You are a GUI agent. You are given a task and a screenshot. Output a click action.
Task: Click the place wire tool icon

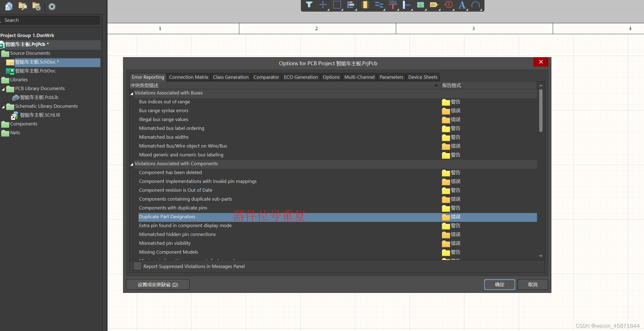[379, 5]
